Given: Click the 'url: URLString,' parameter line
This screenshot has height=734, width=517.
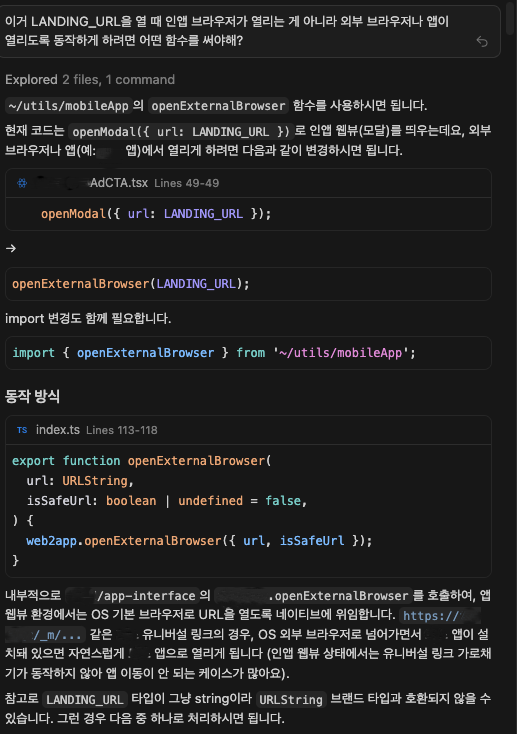Looking at the screenshot, I should click(80, 481).
